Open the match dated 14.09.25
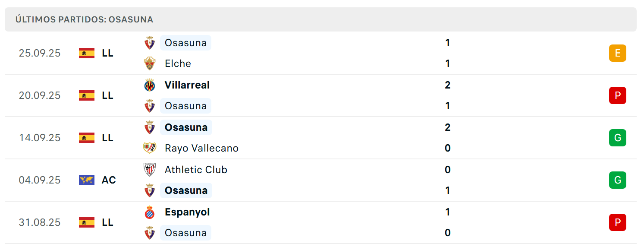Viewport: 644px width, 247px height. coord(320,138)
